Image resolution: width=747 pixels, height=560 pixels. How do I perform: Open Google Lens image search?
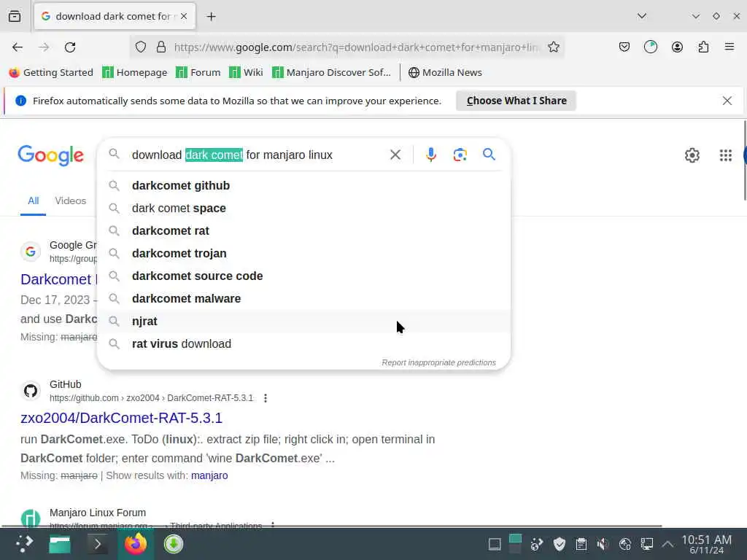pos(460,155)
